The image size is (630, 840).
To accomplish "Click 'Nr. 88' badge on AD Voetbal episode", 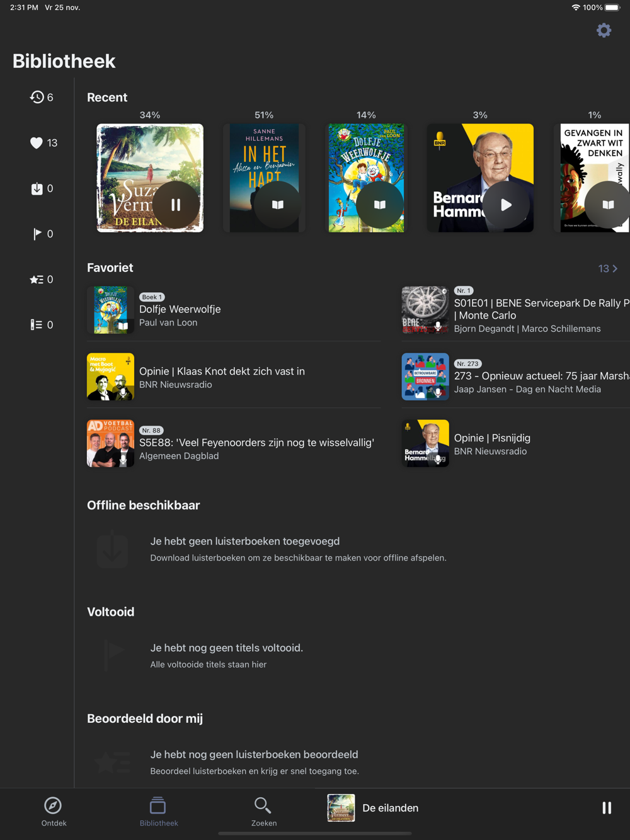I will pyautogui.click(x=151, y=431).
